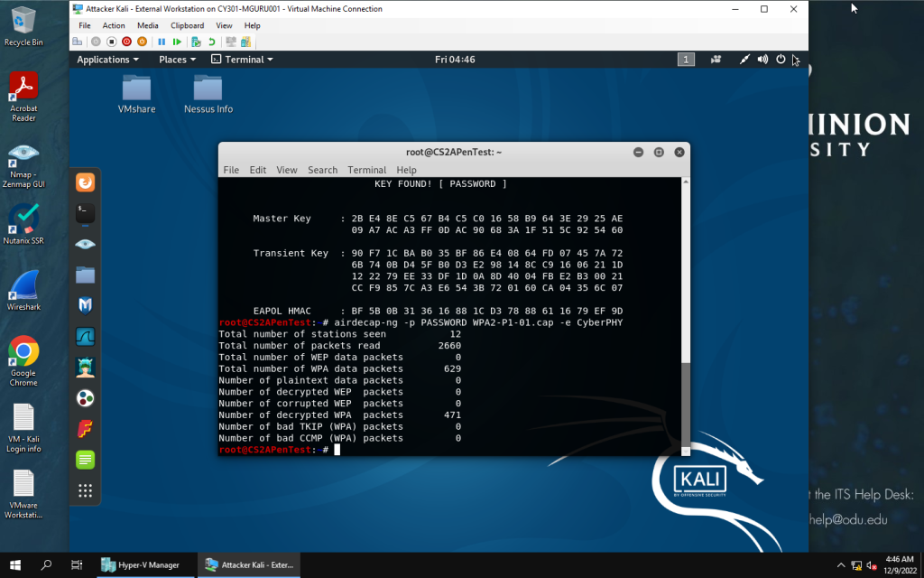924x578 pixels.
Task: Open Files folder in Kali dock
Action: (86, 275)
